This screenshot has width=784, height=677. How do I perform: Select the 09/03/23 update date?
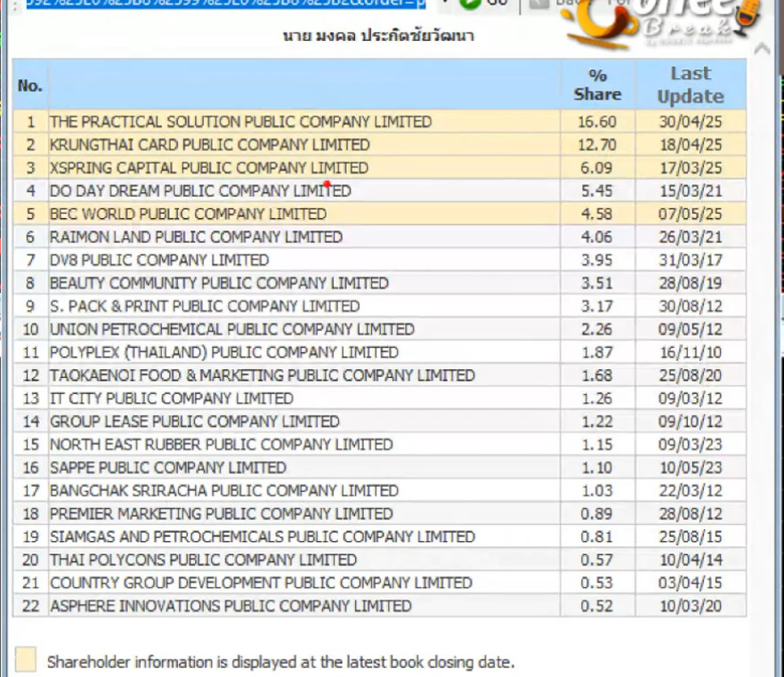pos(691,444)
